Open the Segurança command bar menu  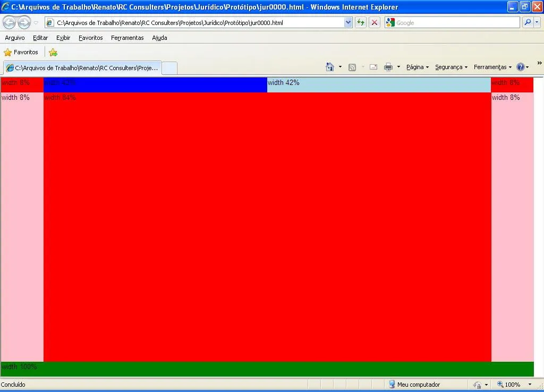[451, 67]
